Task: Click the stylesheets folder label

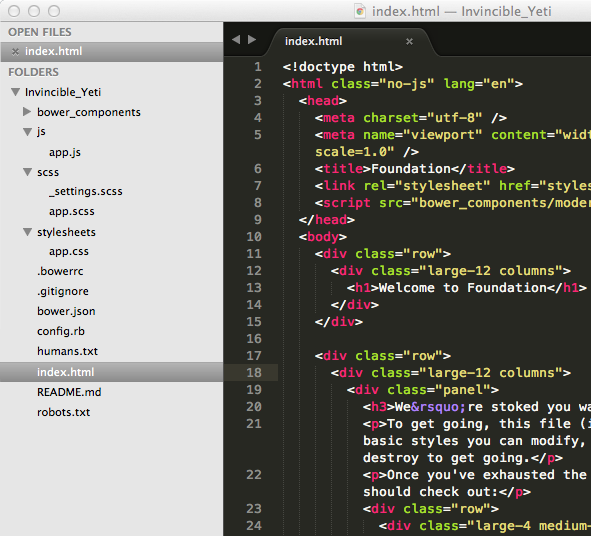Action: [66, 232]
